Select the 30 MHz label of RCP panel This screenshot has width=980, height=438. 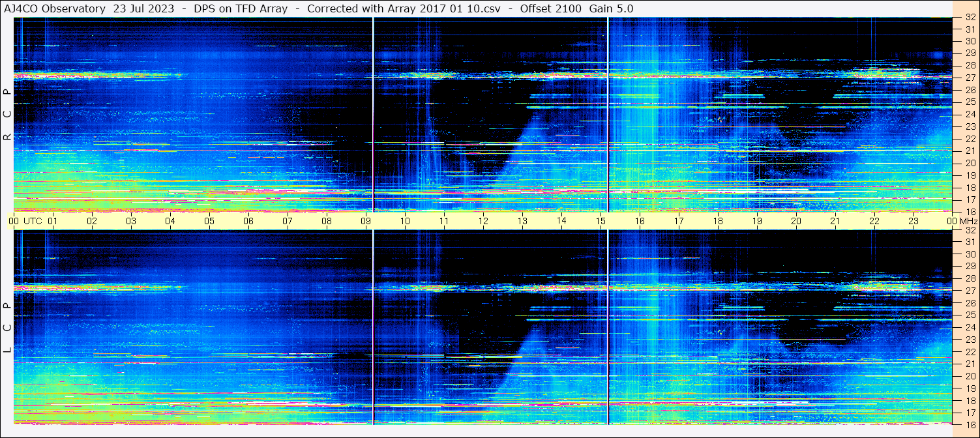(970, 40)
